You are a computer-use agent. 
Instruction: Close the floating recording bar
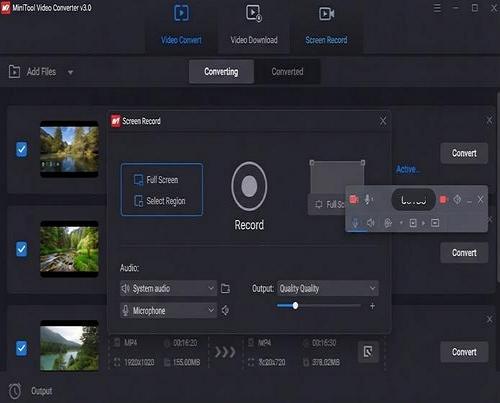(481, 200)
